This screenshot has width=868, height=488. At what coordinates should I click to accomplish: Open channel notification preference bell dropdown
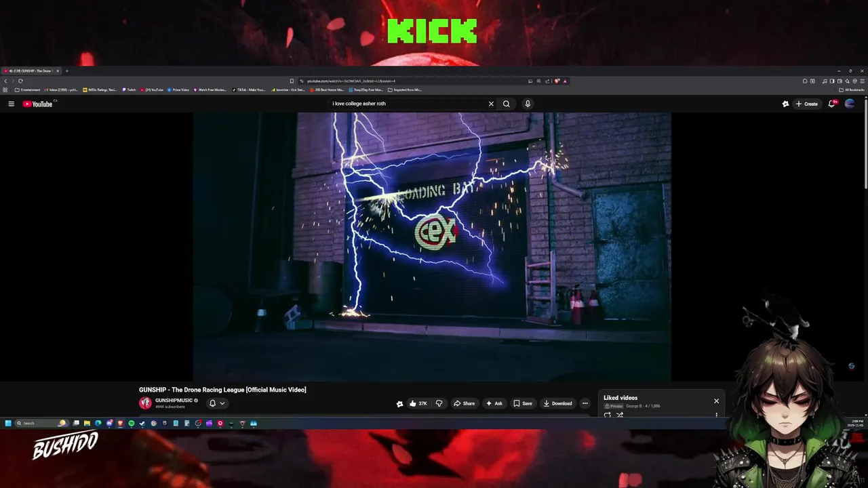(x=217, y=403)
